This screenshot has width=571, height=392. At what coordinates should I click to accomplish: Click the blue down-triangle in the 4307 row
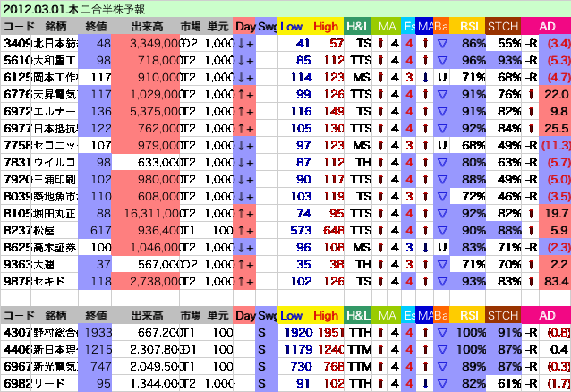442,333
